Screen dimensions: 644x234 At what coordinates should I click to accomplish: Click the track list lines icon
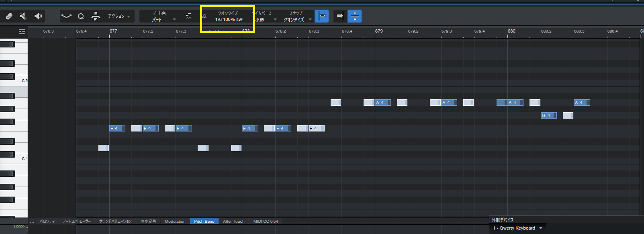pyautogui.click(x=22, y=31)
